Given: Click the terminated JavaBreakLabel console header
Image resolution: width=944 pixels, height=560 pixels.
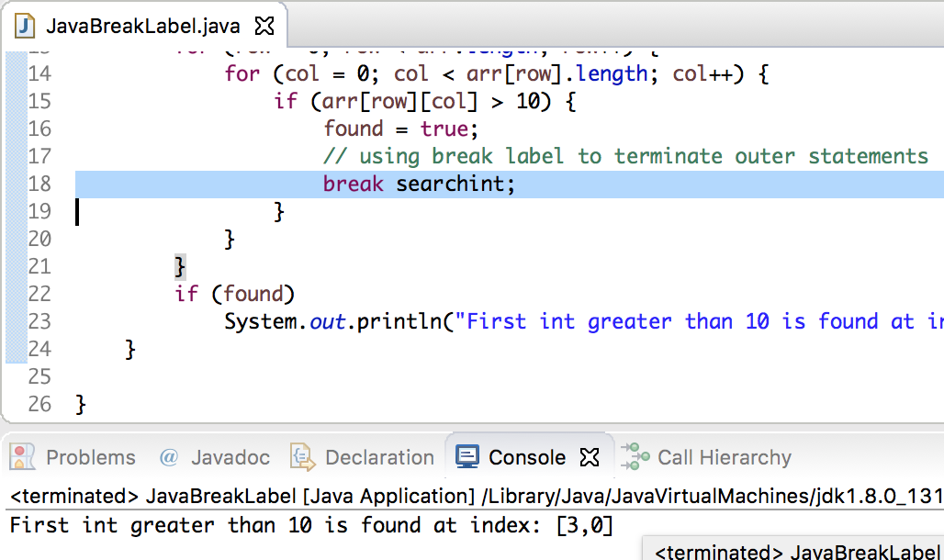Looking at the screenshot, I should pos(477,496).
